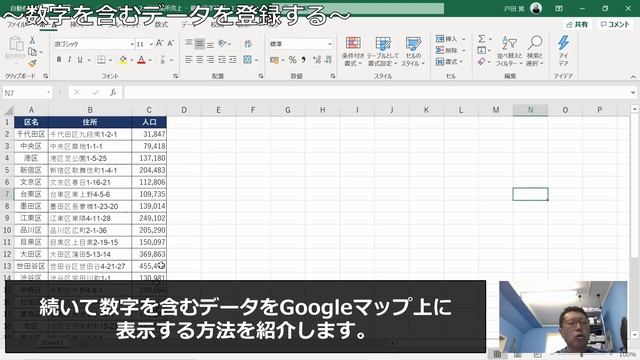This screenshot has height=360, width=640.
Task: Open the font size dropdown
Action: (151, 44)
